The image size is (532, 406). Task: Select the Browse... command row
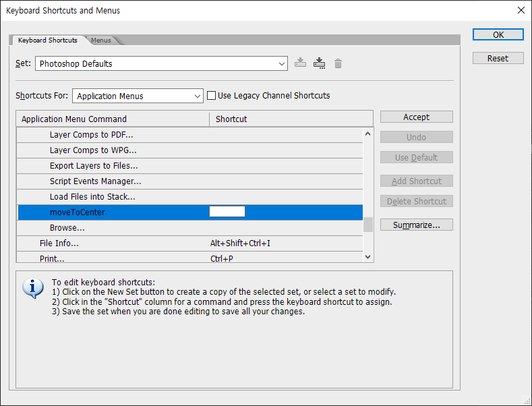point(189,228)
